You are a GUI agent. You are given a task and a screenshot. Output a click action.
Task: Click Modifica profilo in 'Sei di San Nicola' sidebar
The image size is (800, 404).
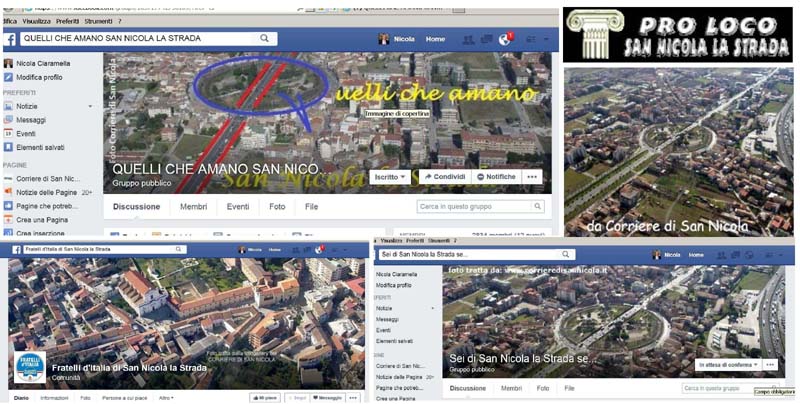(x=393, y=286)
